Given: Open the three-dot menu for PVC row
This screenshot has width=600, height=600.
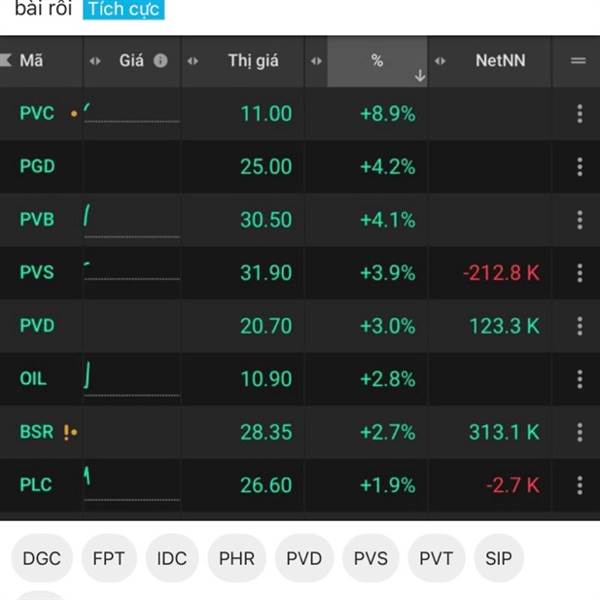Looking at the screenshot, I should click(579, 114).
